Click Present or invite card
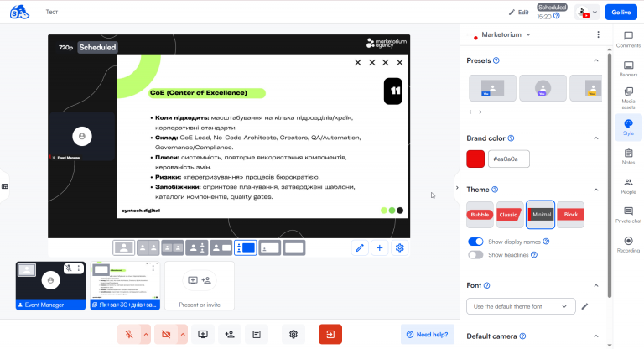The height and width of the screenshot is (349, 644). click(200, 286)
